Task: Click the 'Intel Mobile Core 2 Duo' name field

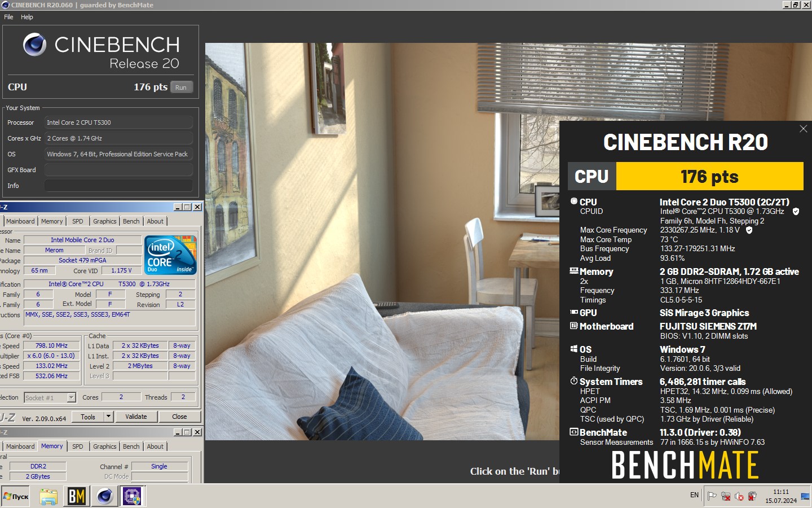Action: pyautogui.click(x=82, y=240)
